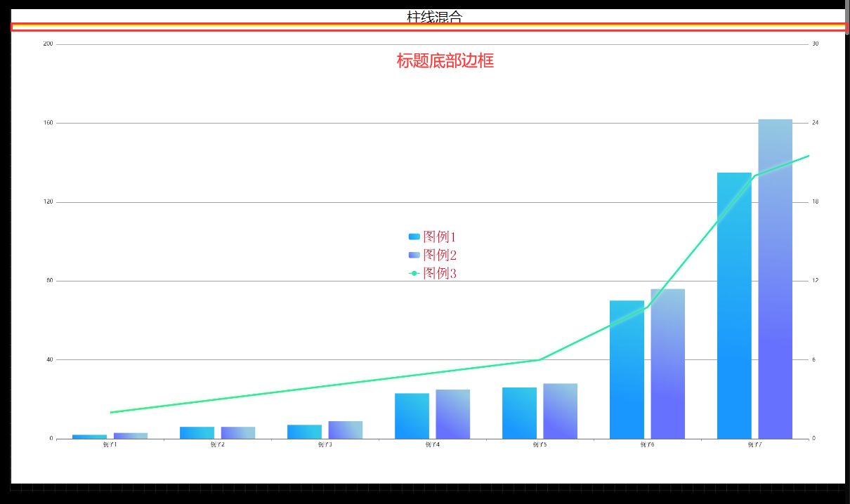Click the purple bar for 例子6
The width and height of the screenshot is (850, 504).
[667, 364]
